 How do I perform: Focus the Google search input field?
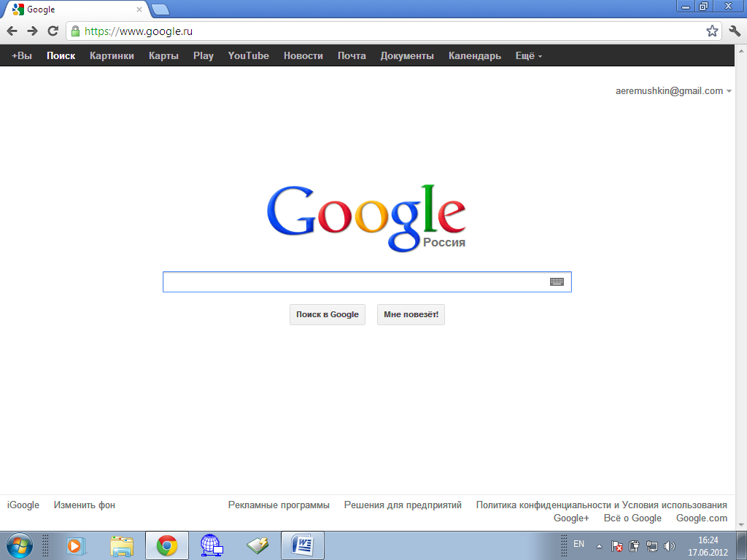[367, 282]
